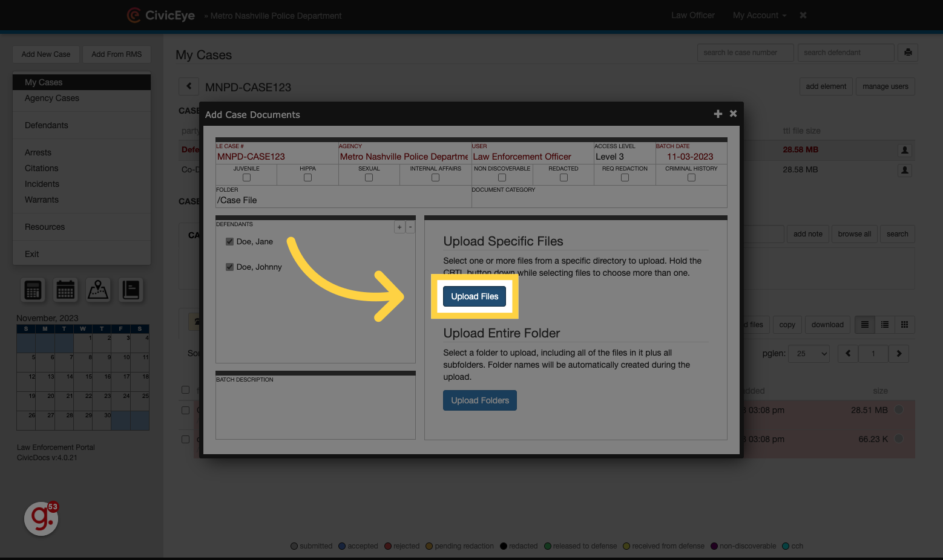943x560 pixels.
Task: Select Exit in sidebar
Action: [82, 254]
